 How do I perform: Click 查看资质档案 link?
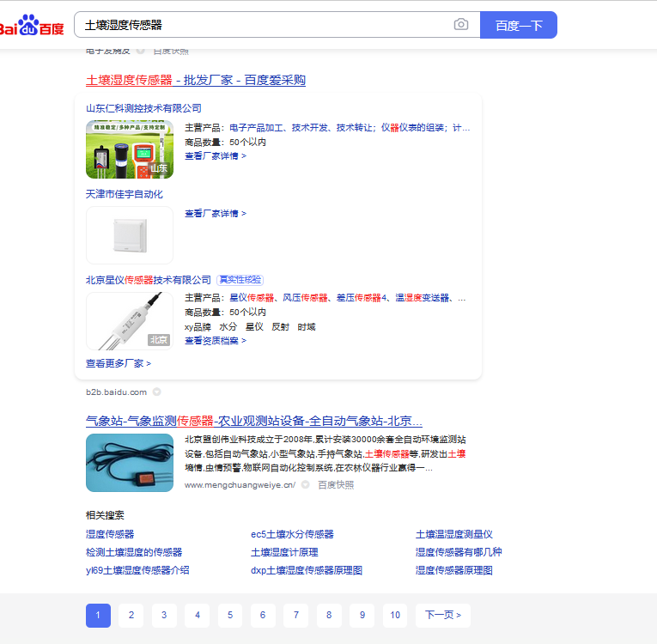click(x=216, y=341)
